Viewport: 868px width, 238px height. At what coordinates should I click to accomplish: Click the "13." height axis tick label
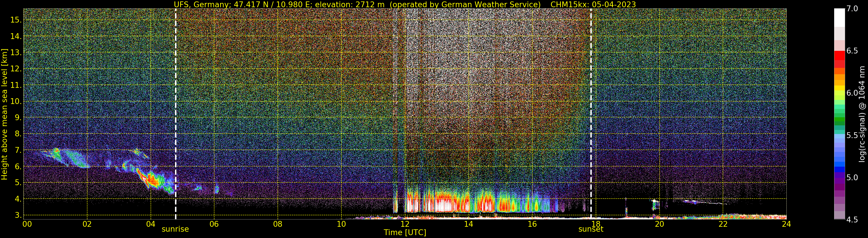click(x=16, y=53)
